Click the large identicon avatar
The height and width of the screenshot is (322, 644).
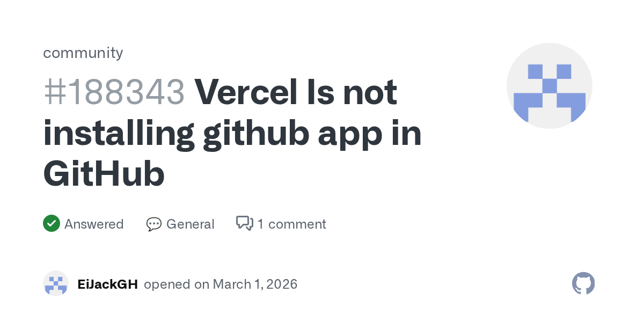click(549, 86)
